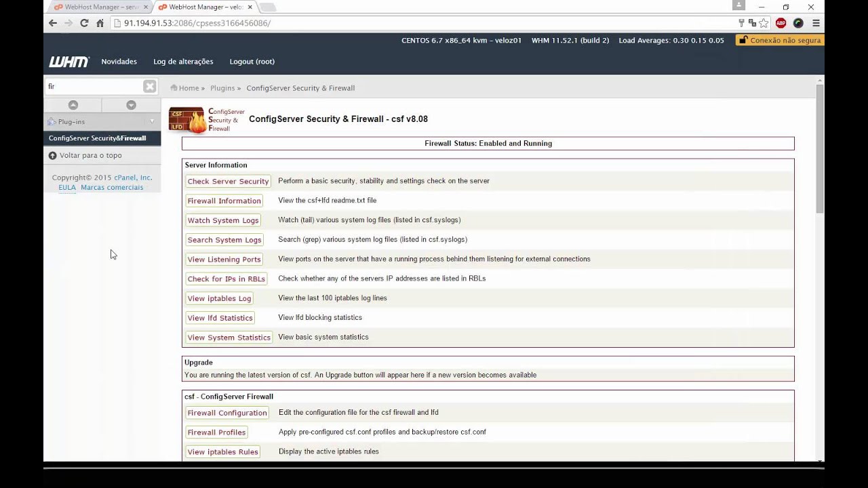
Task: Open Log de alterações
Action: tap(183, 62)
